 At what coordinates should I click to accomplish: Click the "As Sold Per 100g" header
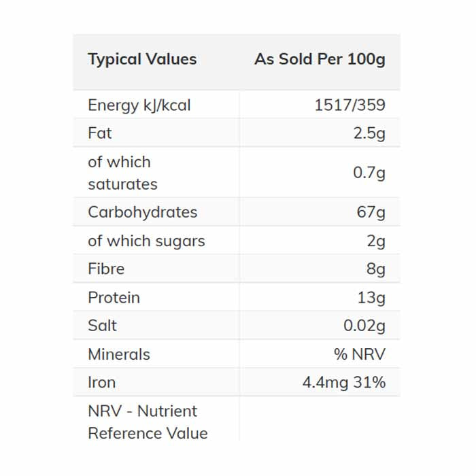(x=320, y=59)
